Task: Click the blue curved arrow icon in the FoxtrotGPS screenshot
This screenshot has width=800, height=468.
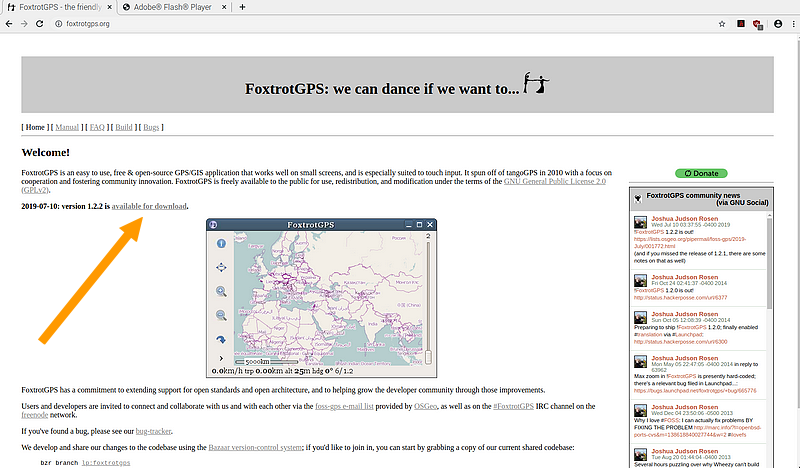Action: [x=221, y=339]
